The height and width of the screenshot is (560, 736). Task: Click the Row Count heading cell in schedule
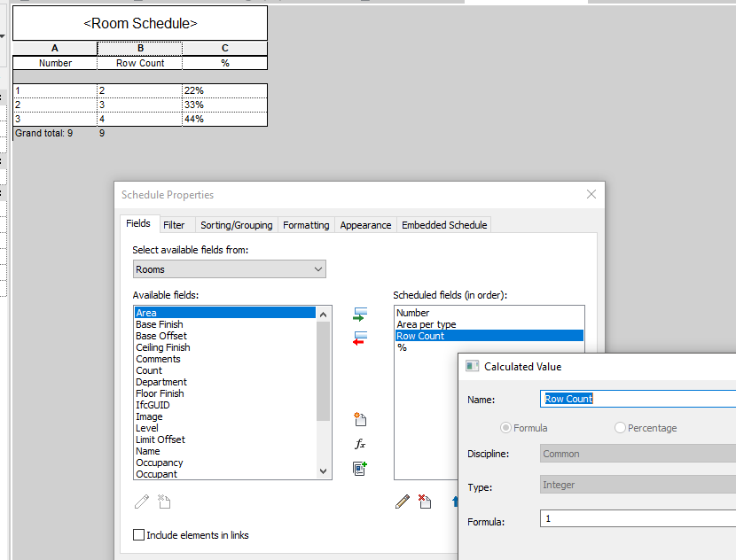click(140, 63)
